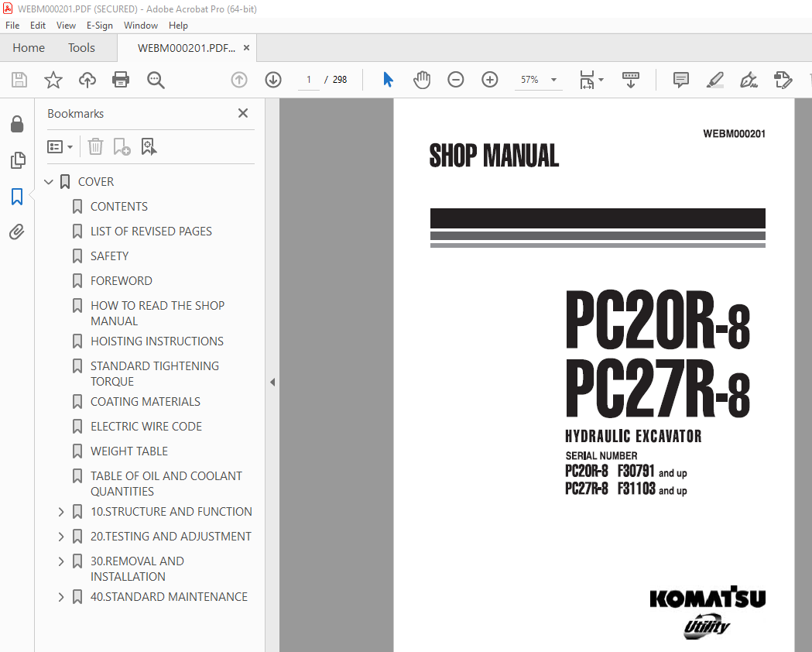Select the Highlight text pen tool
This screenshot has height=652, width=812.
(x=714, y=80)
